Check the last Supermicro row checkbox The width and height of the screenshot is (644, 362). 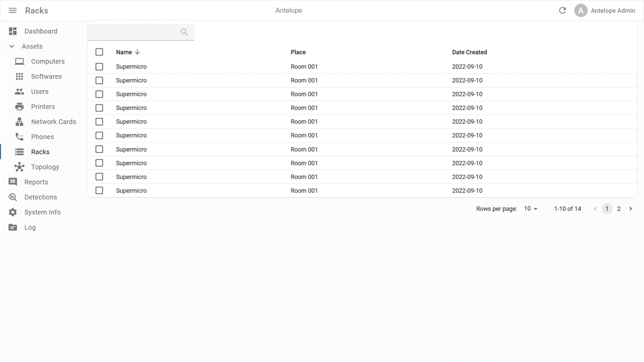click(x=99, y=190)
